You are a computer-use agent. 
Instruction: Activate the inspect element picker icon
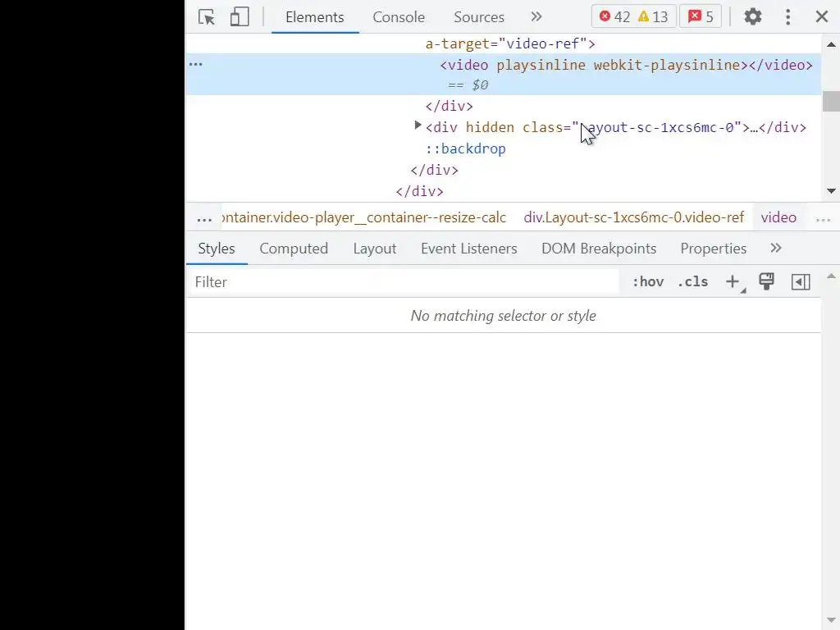point(206,17)
